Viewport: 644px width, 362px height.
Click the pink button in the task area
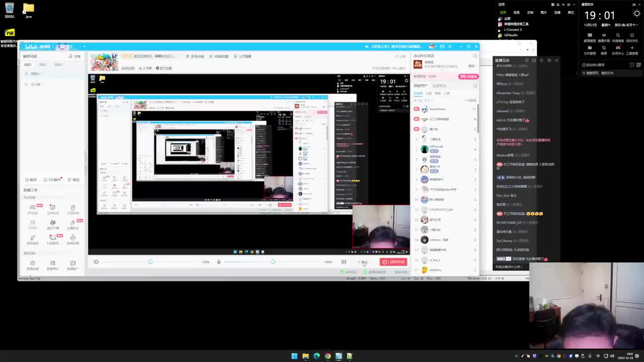pos(468,76)
